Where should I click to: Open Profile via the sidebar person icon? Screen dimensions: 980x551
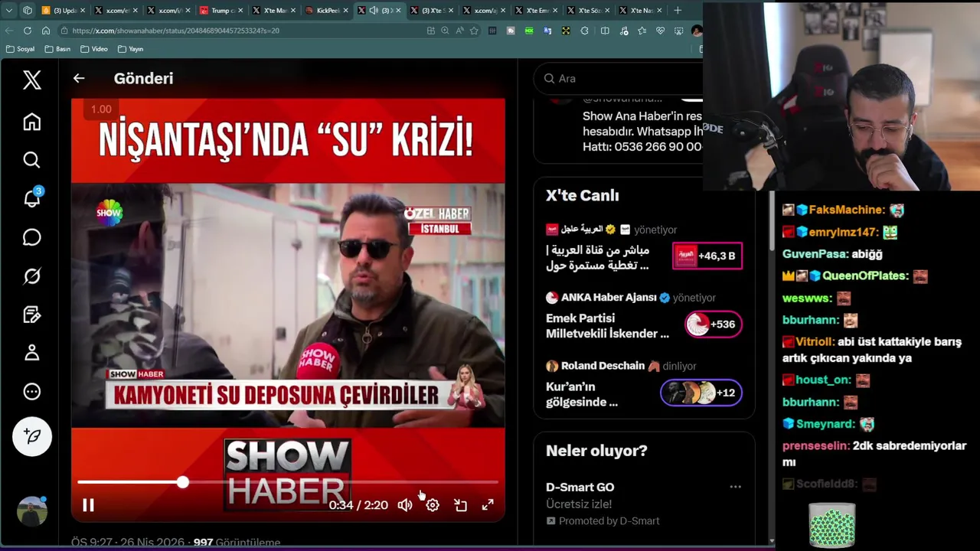point(31,353)
